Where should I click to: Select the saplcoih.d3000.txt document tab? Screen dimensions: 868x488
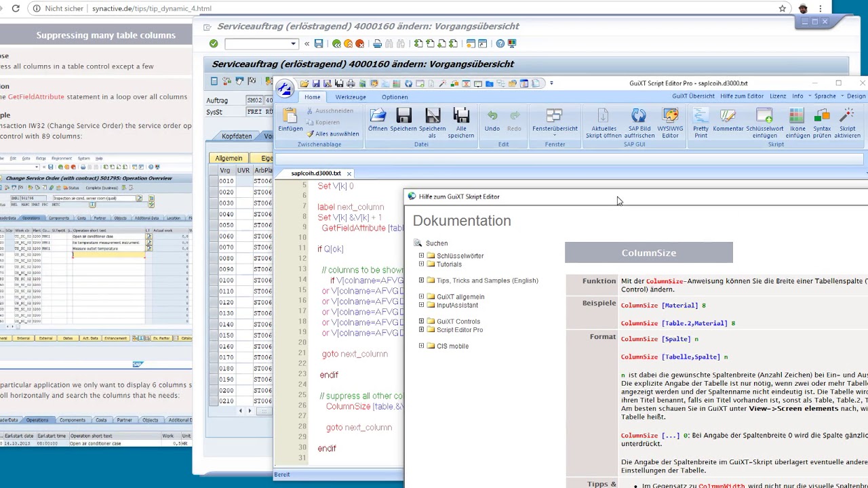(x=316, y=174)
